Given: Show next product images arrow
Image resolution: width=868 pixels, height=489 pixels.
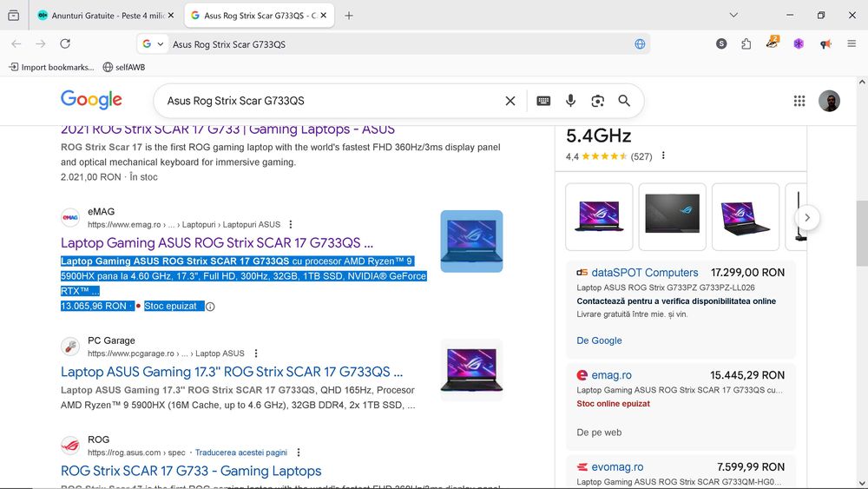Looking at the screenshot, I should point(807,218).
